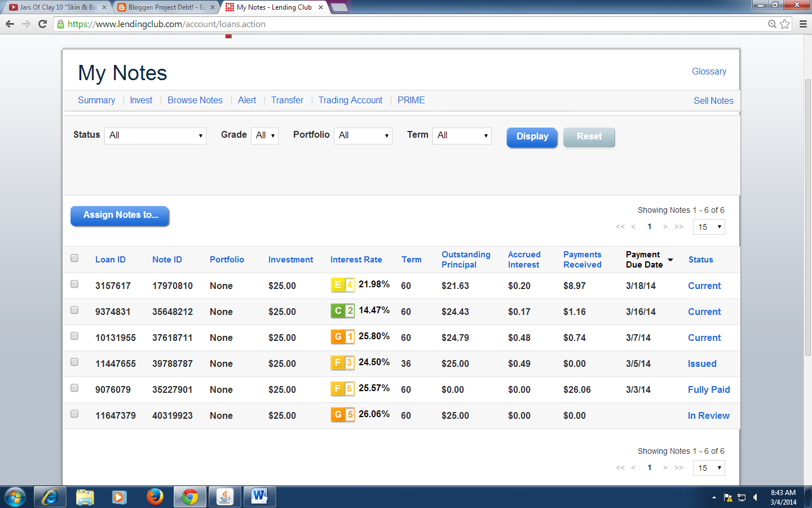This screenshot has width=812, height=508.
Task: Switch to Chrome in the taskbar
Action: pos(190,497)
